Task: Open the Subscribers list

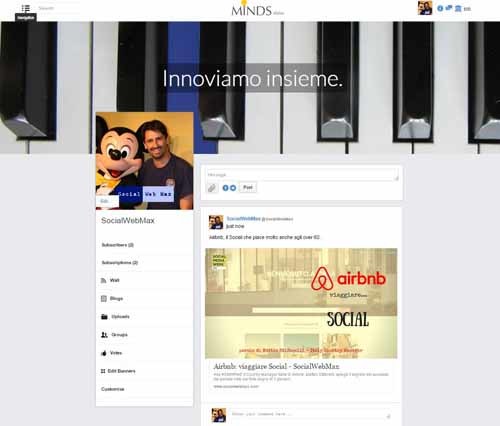Action: [x=118, y=245]
